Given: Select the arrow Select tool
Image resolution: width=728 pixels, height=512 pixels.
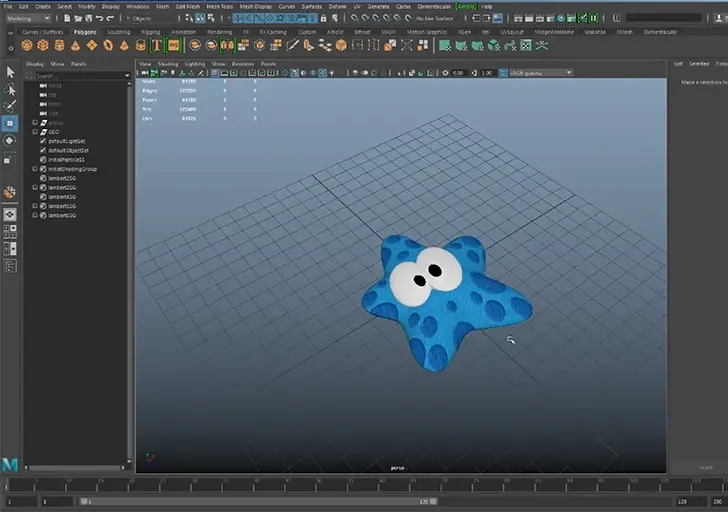Looking at the screenshot, I should [10, 71].
